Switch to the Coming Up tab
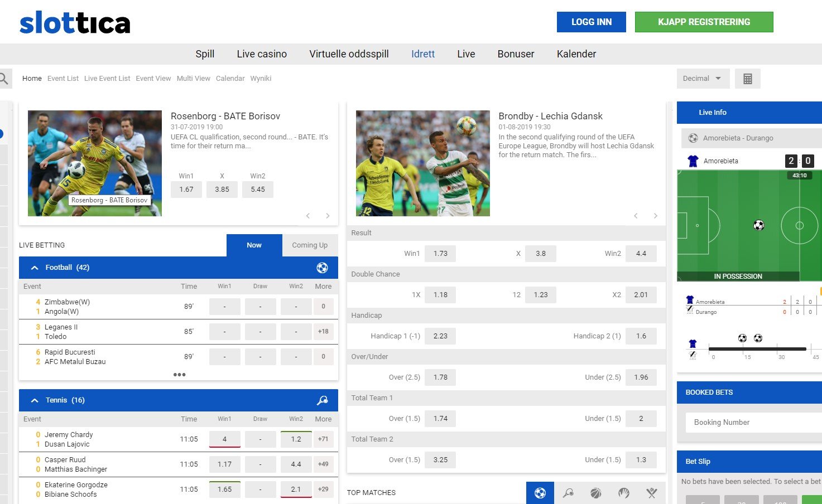Screen dimensions: 822x504 click(310, 245)
